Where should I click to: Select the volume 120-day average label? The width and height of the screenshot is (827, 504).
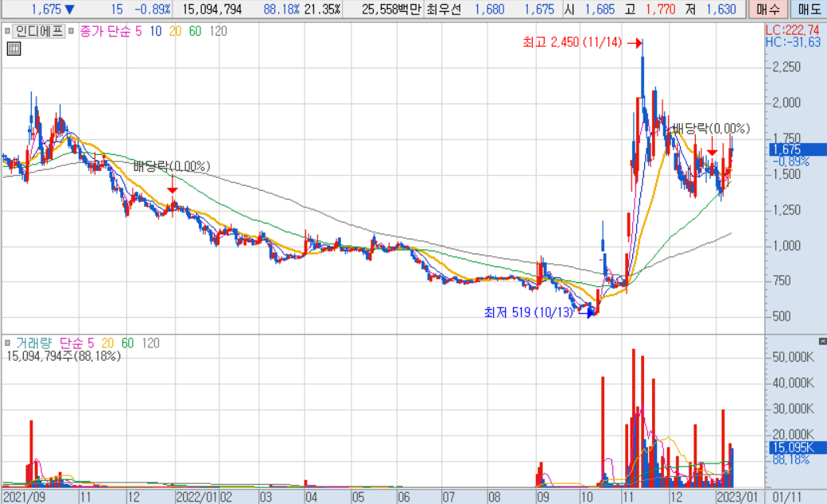pyautogui.click(x=150, y=343)
